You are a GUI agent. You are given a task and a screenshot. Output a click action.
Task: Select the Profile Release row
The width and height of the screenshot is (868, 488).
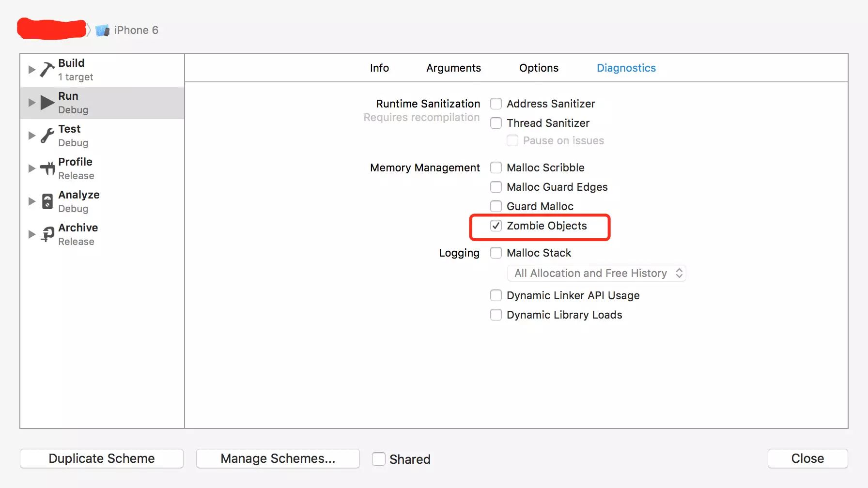pyautogui.click(x=102, y=168)
